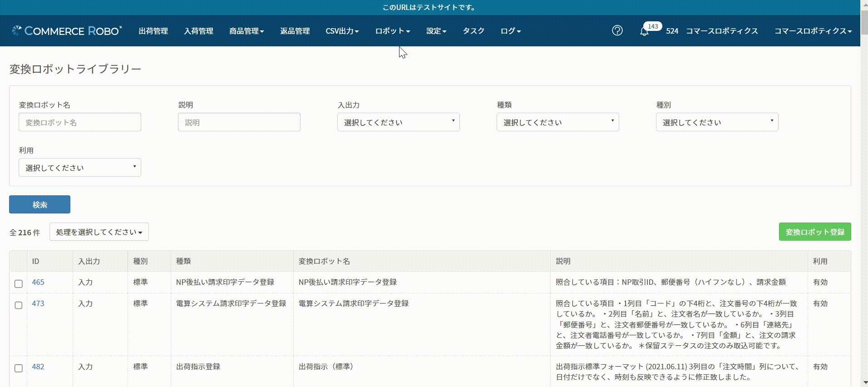
Task: Open the ID 482 link
Action: (38, 367)
